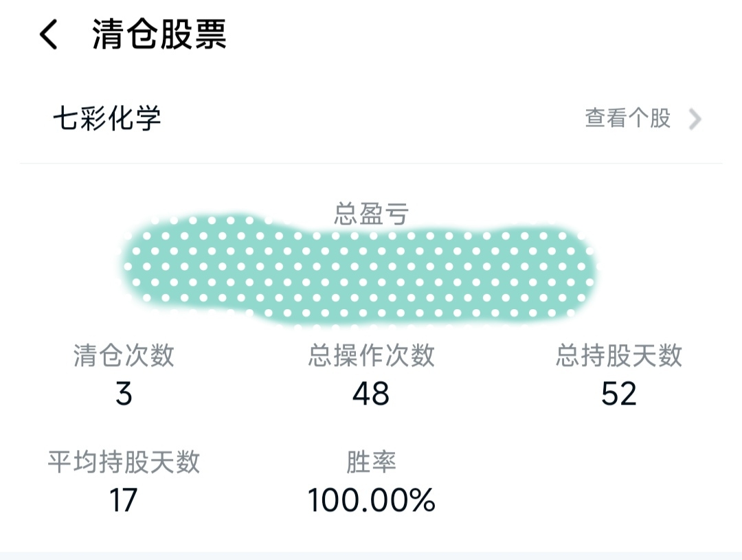Image resolution: width=742 pixels, height=560 pixels.
Task: Tap the 清仓股票 page title
Action: 159,34
